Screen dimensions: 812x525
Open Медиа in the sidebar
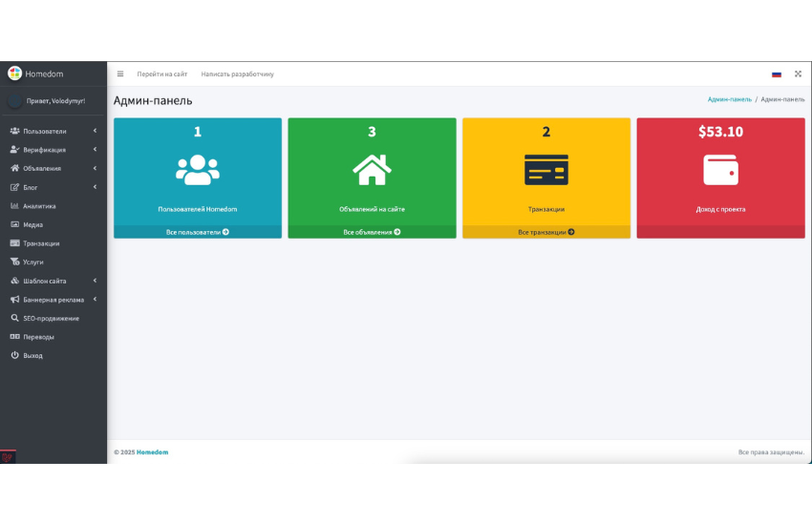33,224
